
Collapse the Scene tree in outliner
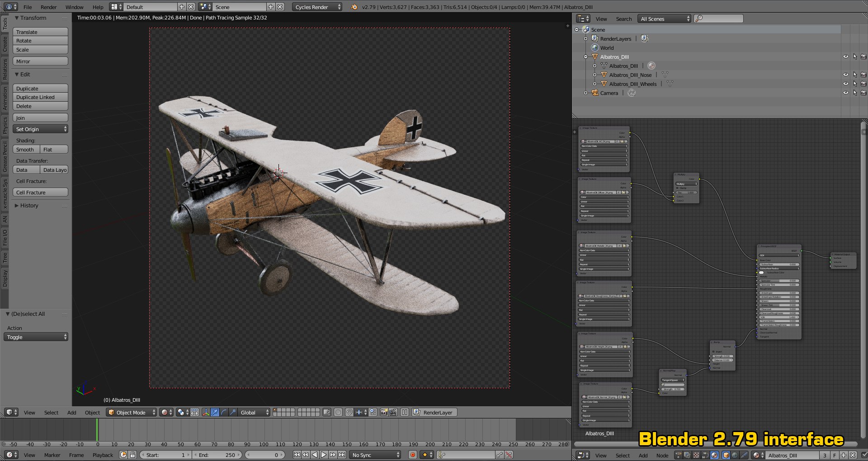tap(577, 29)
